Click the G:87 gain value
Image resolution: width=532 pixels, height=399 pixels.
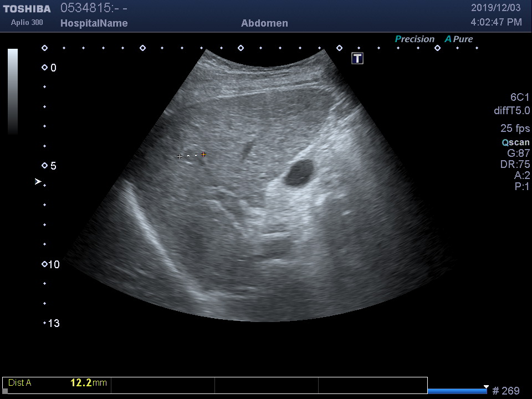tap(519, 154)
